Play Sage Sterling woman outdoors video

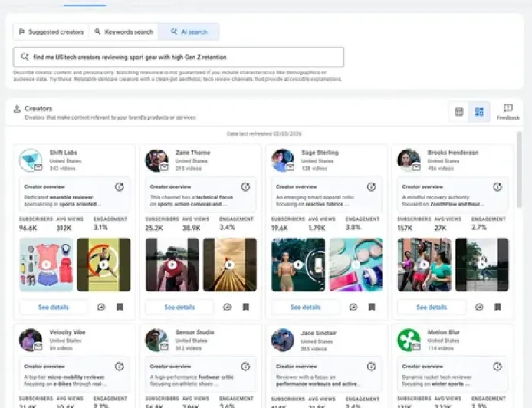[x=298, y=265]
